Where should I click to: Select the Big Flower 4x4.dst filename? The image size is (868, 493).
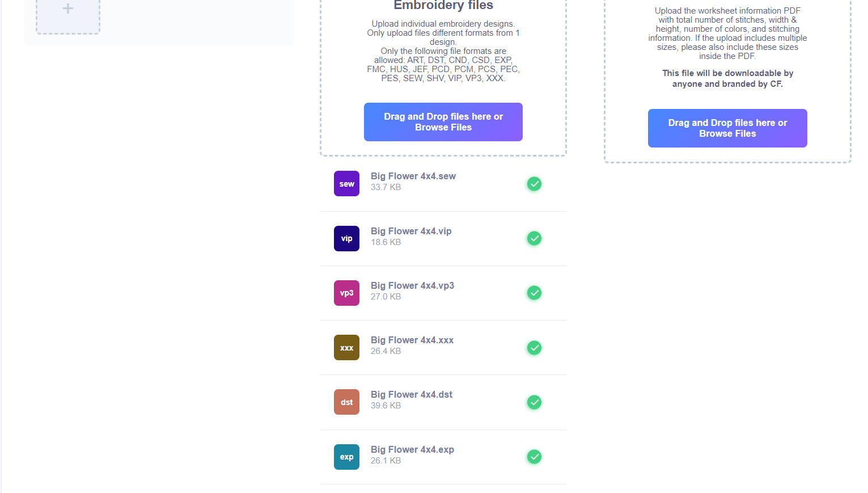point(412,395)
